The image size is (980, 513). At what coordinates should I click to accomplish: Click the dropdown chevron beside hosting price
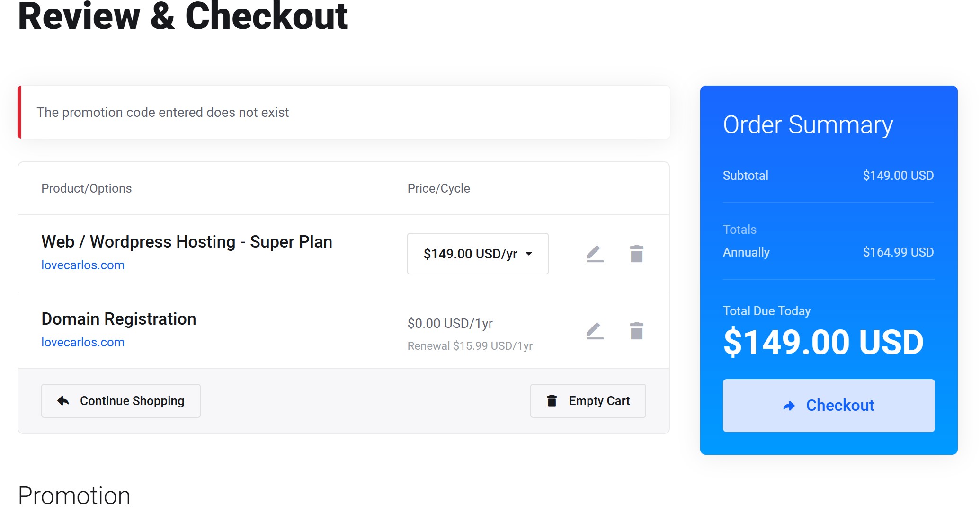[530, 254]
